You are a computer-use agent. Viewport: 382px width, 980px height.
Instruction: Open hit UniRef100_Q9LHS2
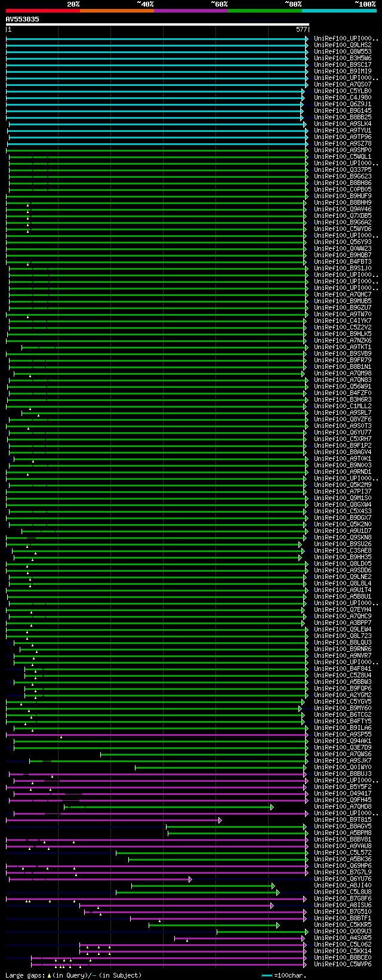coord(343,45)
